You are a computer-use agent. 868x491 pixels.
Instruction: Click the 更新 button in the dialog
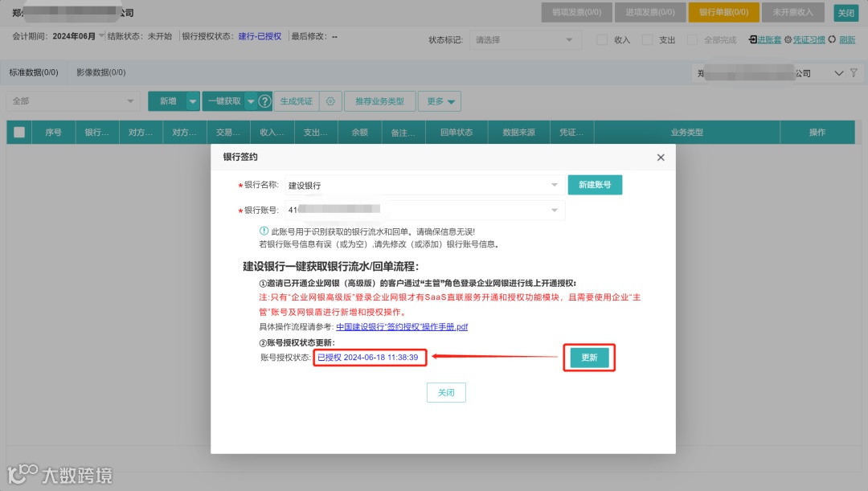click(590, 358)
